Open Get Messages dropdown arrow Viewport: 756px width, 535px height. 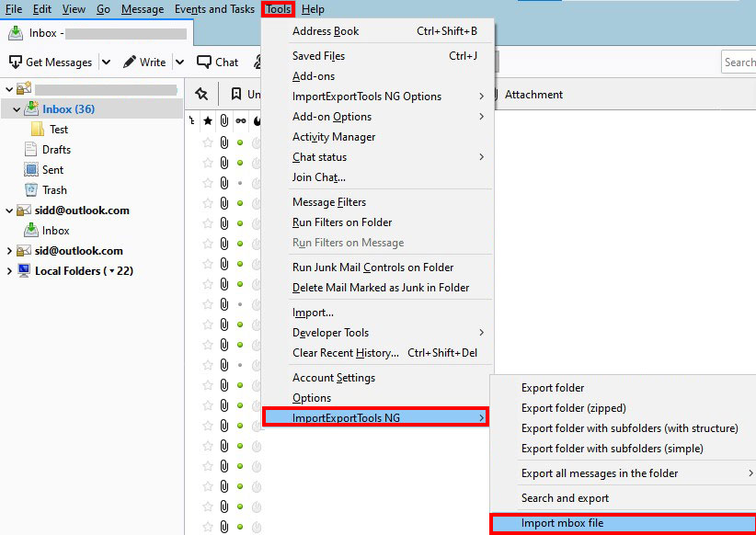[107, 63]
